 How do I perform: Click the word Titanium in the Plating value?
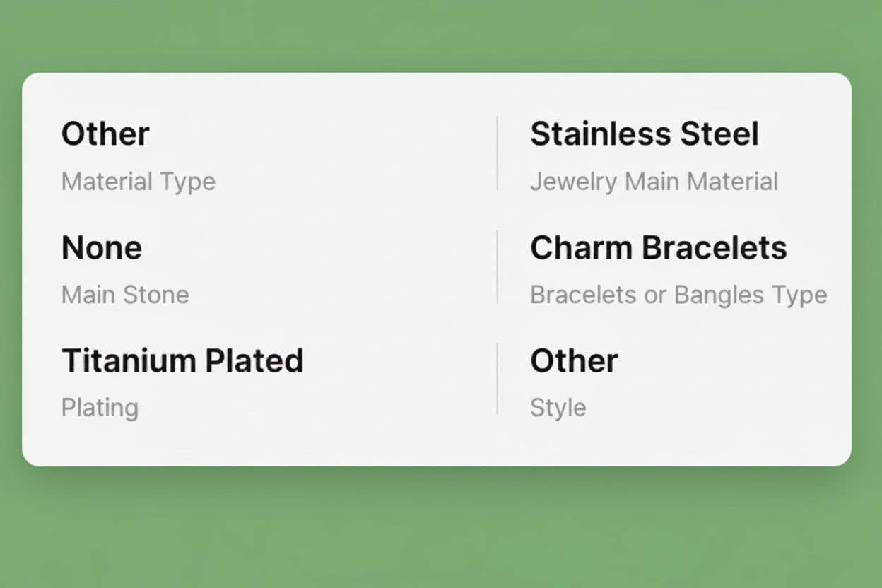click(129, 360)
